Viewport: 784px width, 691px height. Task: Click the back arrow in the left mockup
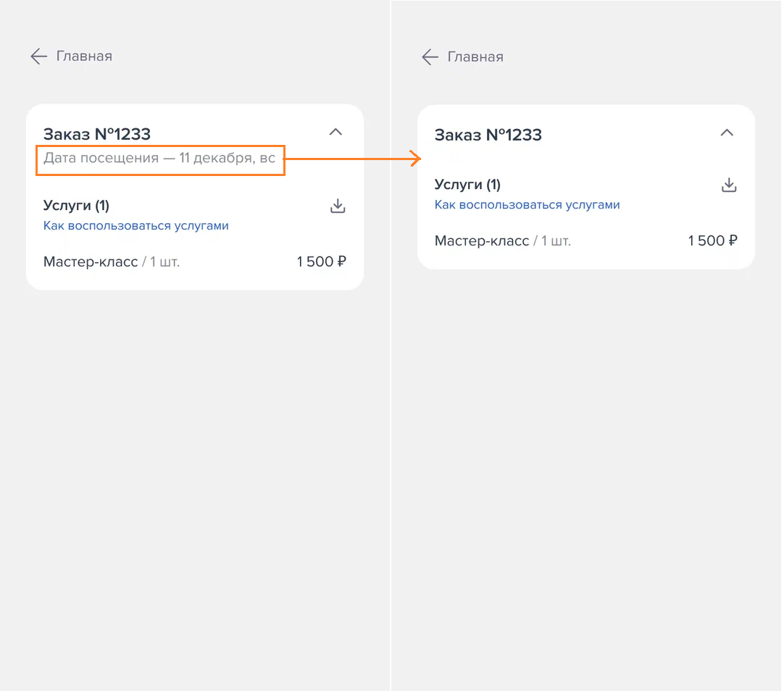(x=39, y=56)
